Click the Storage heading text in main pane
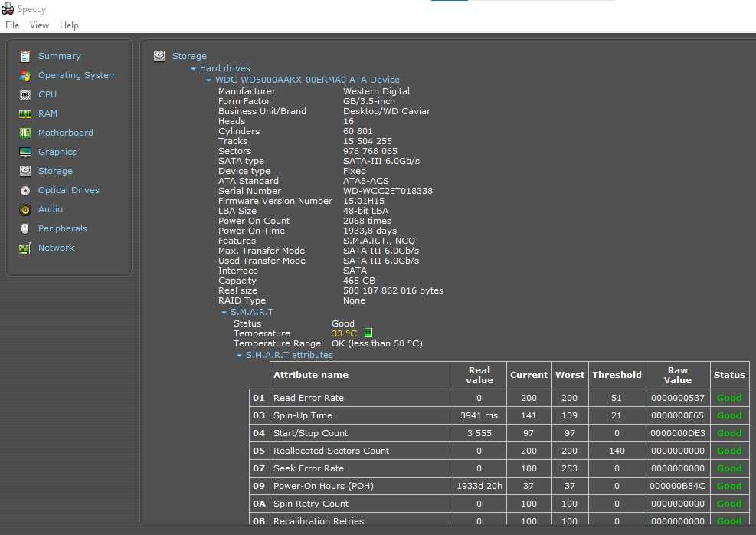756x535 pixels. [x=189, y=56]
